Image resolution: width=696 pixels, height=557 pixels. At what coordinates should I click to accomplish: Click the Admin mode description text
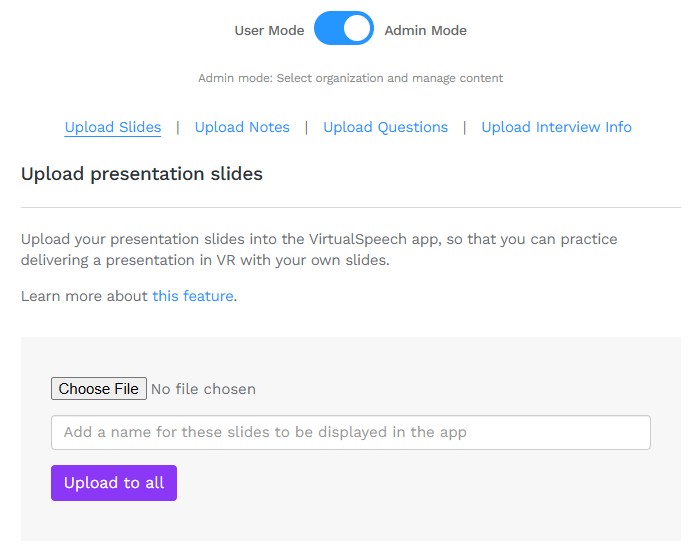[350, 78]
